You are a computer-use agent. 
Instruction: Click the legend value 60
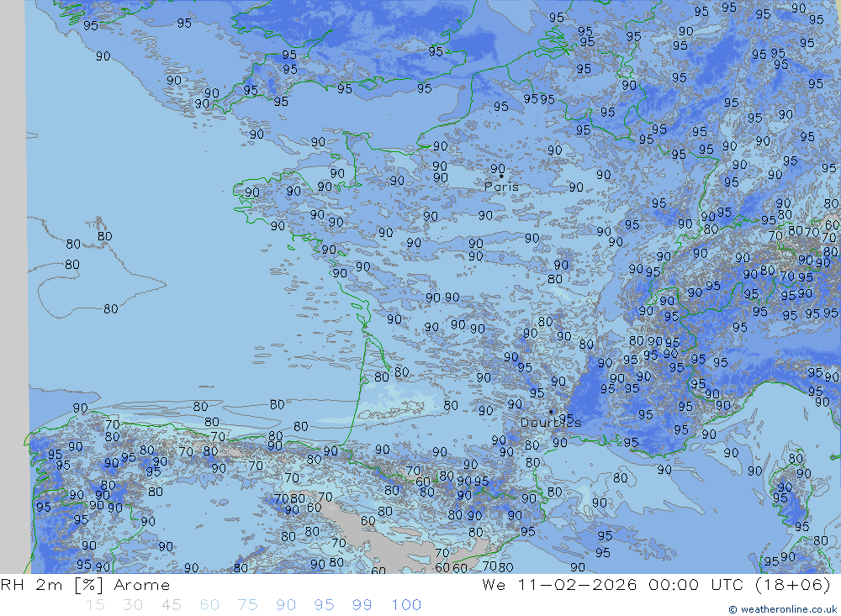(209, 605)
